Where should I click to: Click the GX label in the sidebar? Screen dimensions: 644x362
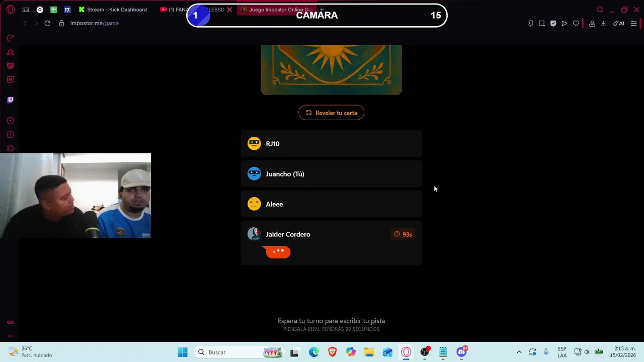[10, 322]
